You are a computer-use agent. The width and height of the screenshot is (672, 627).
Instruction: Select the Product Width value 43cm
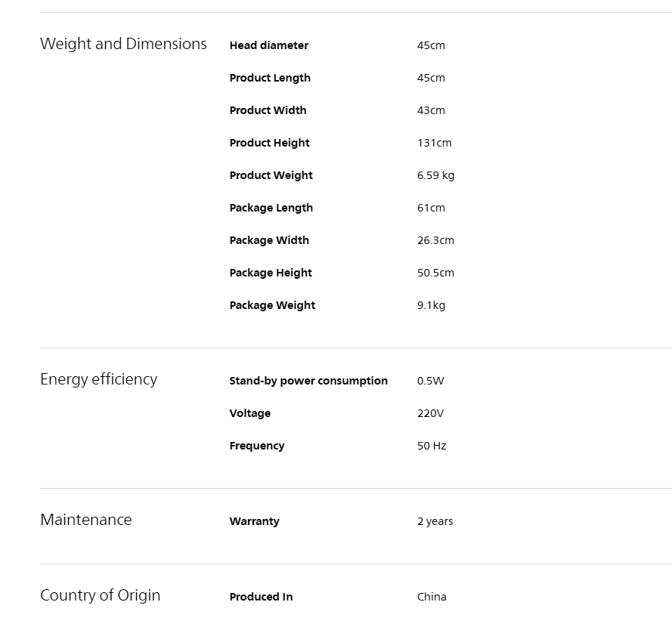coord(431,110)
